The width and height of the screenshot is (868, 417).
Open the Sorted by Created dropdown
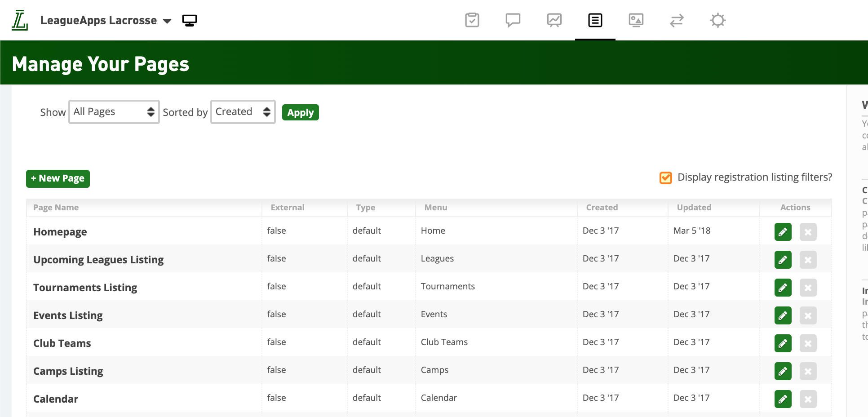[243, 112]
